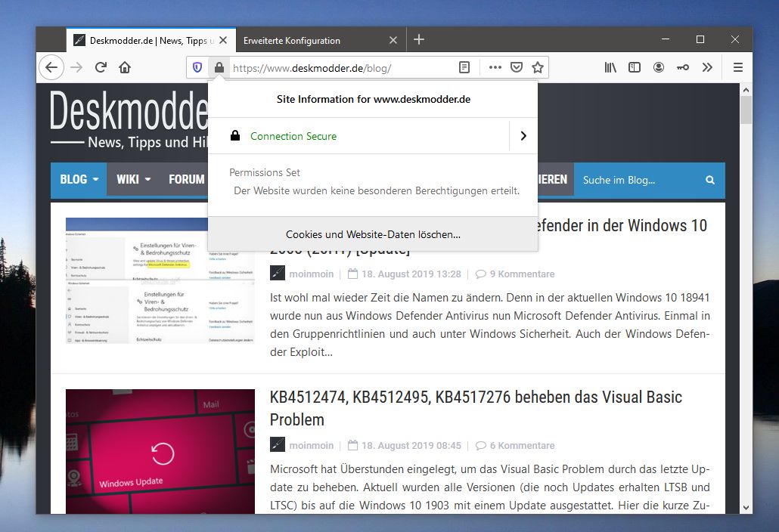Click the Deskmodder site logo
The image size is (779, 532).
coord(129,119)
